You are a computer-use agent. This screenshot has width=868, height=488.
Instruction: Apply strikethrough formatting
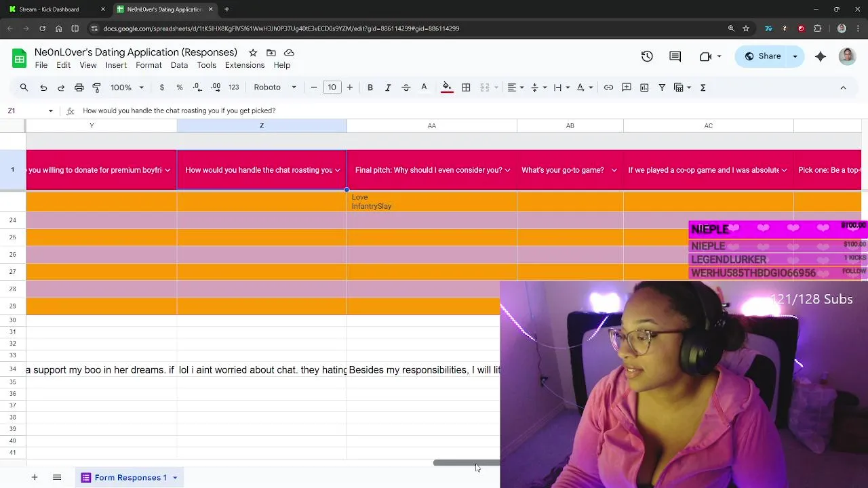pos(406,87)
